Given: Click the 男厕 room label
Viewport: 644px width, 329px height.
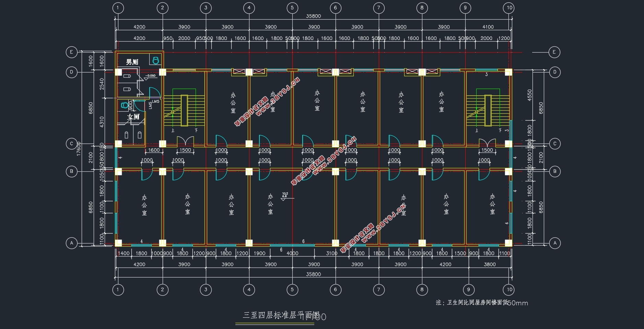Looking at the screenshot, I should pos(132,62).
